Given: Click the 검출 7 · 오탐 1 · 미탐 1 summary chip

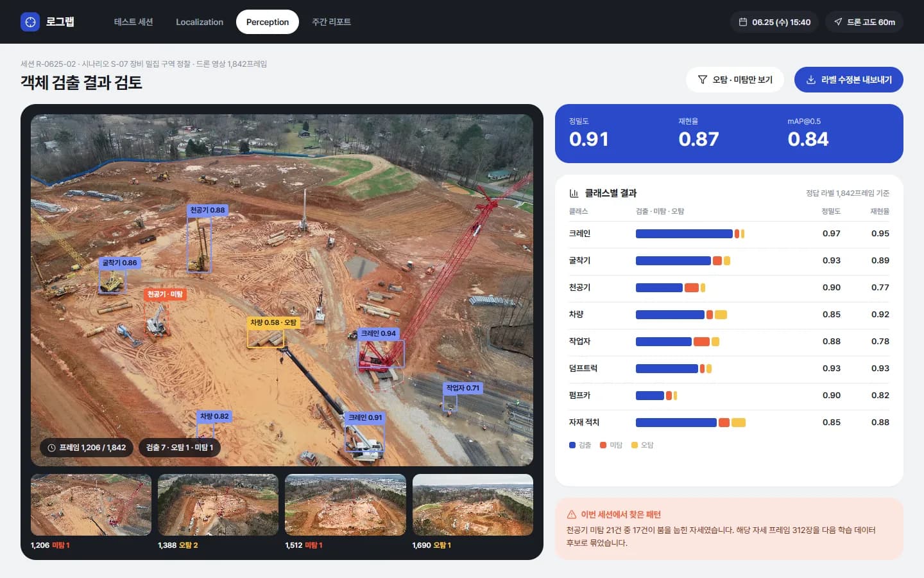Looking at the screenshot, I should 180,448.
